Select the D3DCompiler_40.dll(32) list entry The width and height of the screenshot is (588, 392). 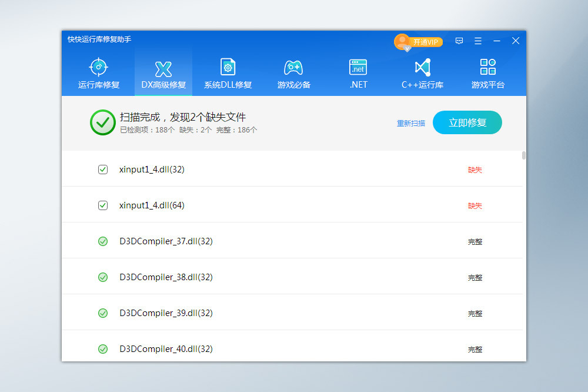point(166,349)
